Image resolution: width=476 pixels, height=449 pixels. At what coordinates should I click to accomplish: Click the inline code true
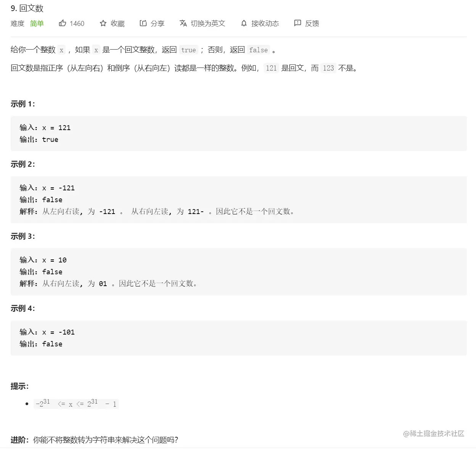point(188,50)
